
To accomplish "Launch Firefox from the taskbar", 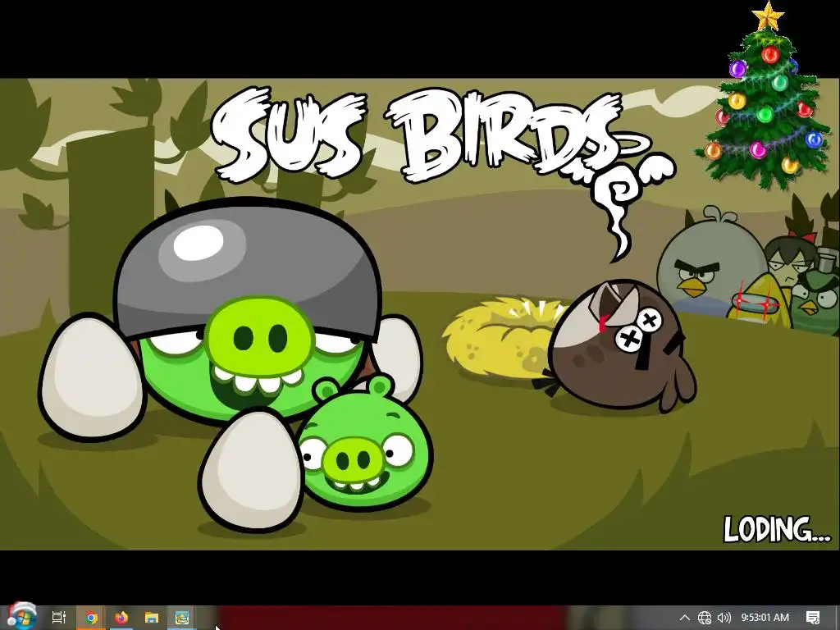I will click(x=121, y=618).
